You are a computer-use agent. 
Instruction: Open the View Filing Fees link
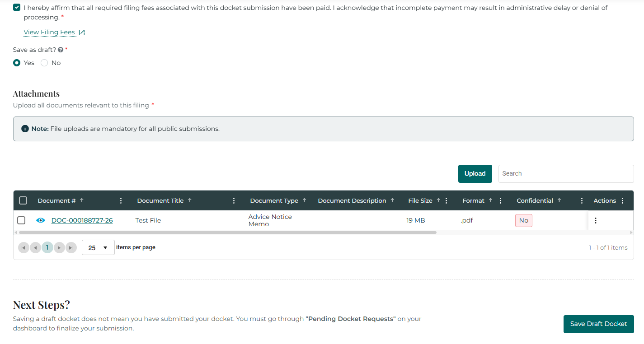(50, 33)
